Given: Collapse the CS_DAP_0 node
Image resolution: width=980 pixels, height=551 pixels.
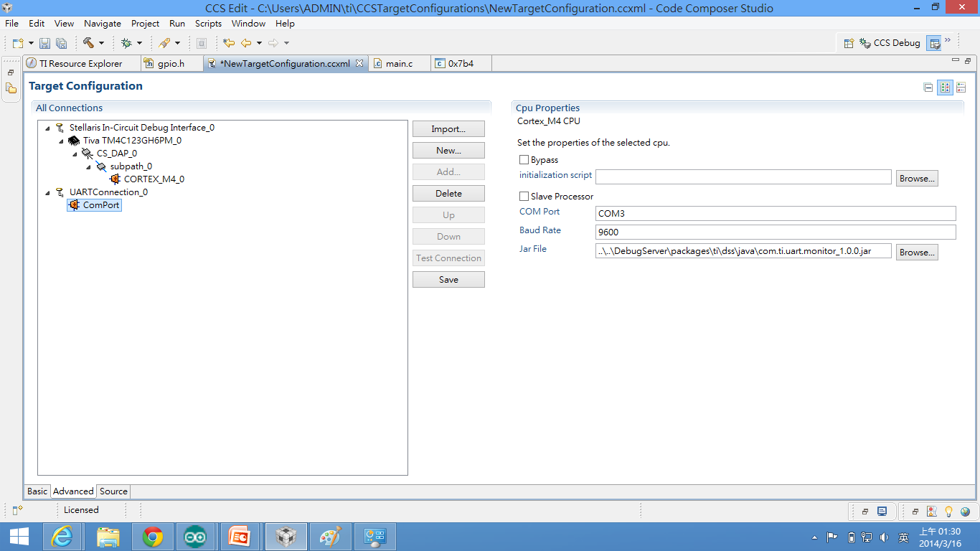Looking at the screenshot, I should (75, 154).
